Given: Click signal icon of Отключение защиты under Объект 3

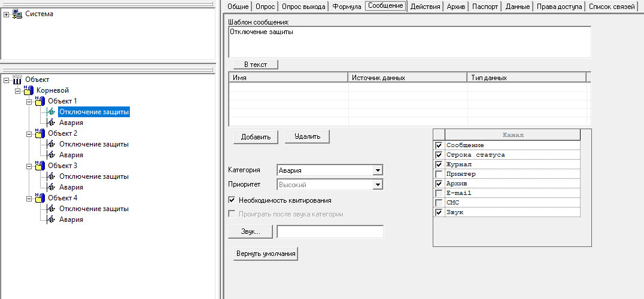Looking at the screenshot, I should tap(51, 176).
